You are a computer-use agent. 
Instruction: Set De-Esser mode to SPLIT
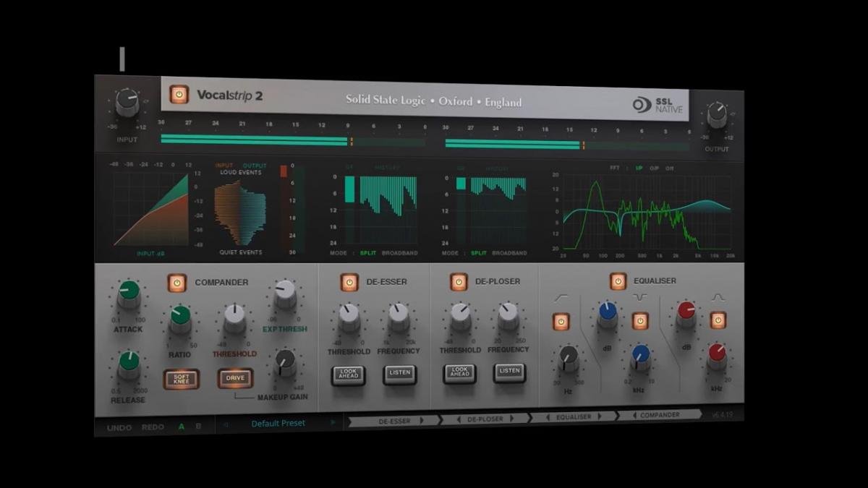coord(369,254)
